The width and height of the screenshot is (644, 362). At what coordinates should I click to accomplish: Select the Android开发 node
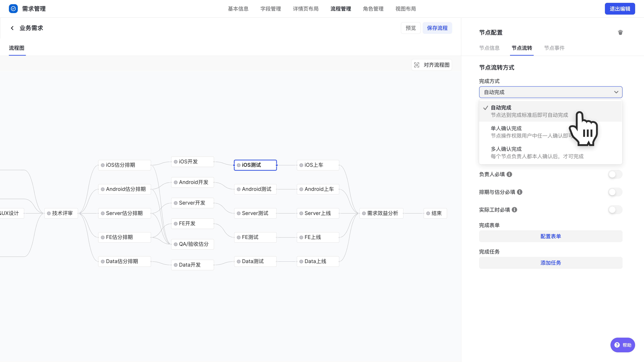point(193,182)
